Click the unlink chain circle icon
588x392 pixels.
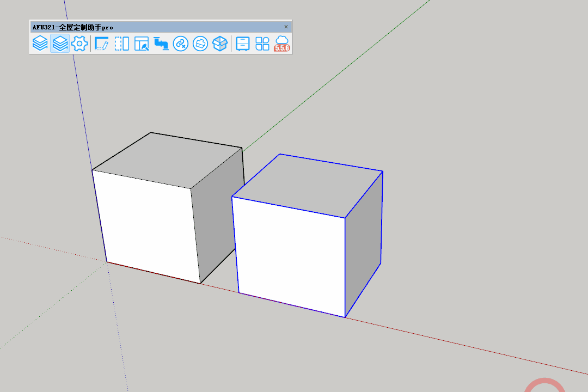pyautogui.click(x=180, y=44)
